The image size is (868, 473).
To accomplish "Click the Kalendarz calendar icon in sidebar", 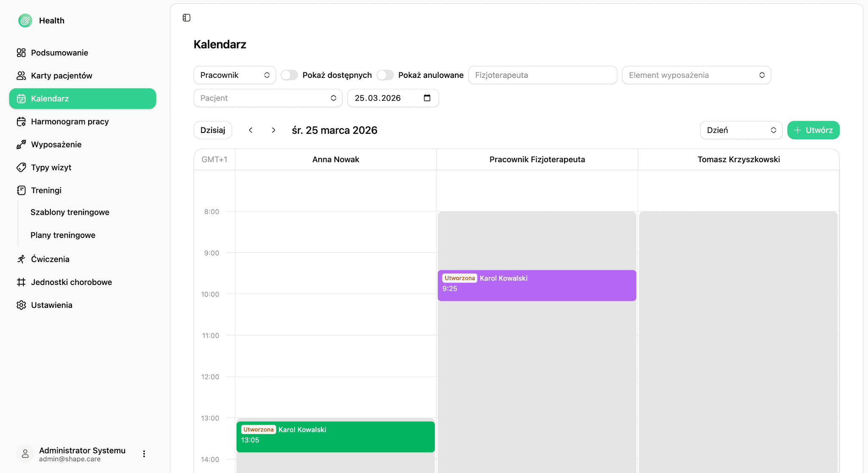I will [x=21, y=99].
